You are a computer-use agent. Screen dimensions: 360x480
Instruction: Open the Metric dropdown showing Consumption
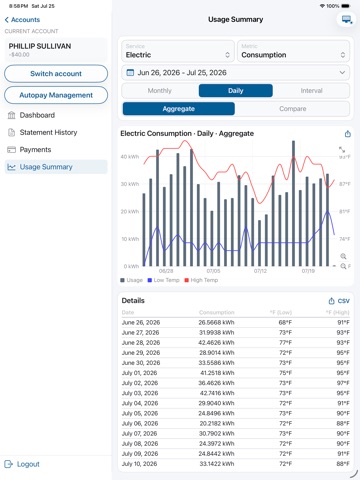[x=293, y=51]
